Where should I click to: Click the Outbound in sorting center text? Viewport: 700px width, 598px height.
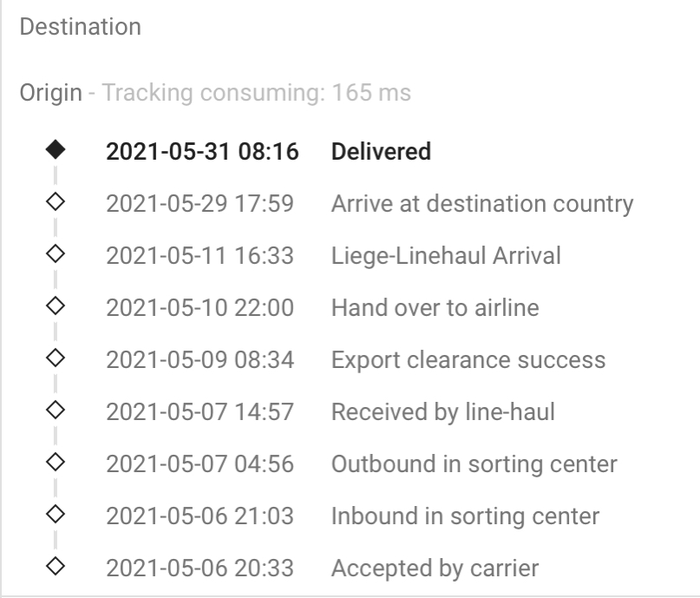pyautogui.click(x=474, y=464)
